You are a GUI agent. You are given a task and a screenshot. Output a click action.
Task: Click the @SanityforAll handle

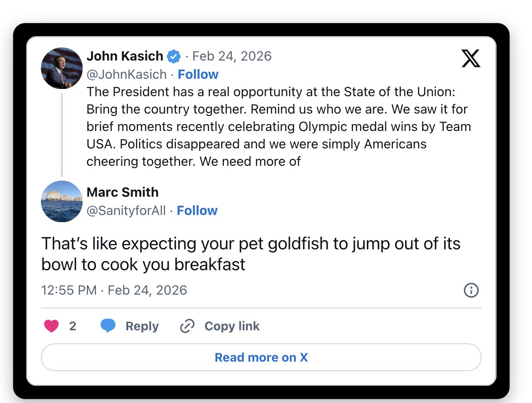pyautogui.click(x=126, y=211)
